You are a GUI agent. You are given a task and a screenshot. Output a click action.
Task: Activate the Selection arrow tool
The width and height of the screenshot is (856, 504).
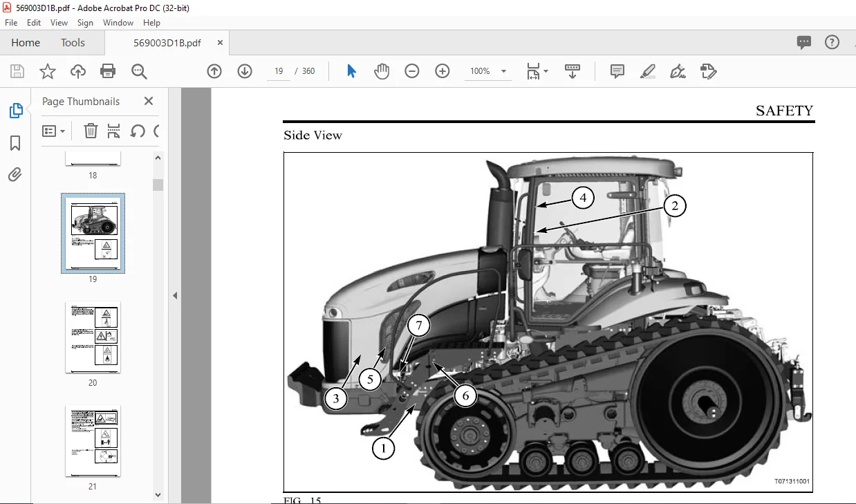tap(351, 71)
